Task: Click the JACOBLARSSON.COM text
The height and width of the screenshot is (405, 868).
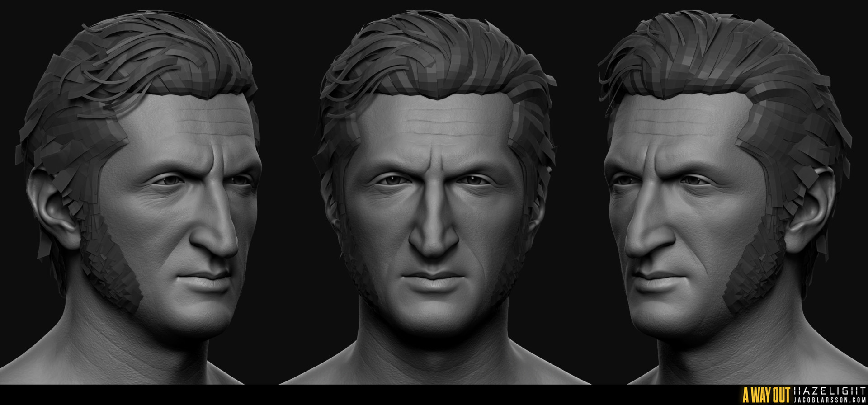Action: click(x=830, y=400)
